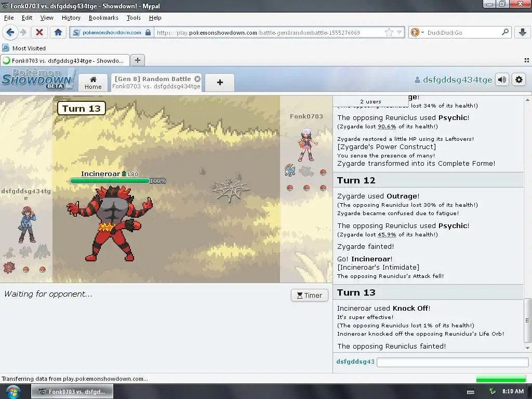Image resolution: width=532 pixels, height=399 pixels.
Task: Open the Windows Start button
Action: pos(12,392)
